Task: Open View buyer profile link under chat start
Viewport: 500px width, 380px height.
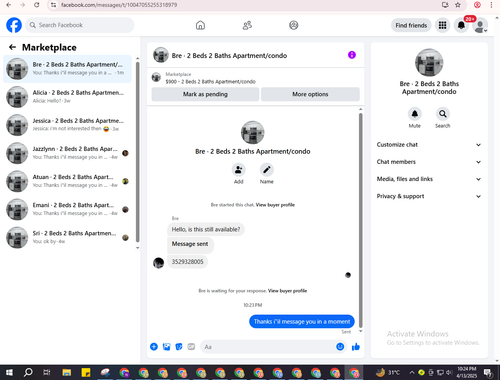Action: point(275,205)
